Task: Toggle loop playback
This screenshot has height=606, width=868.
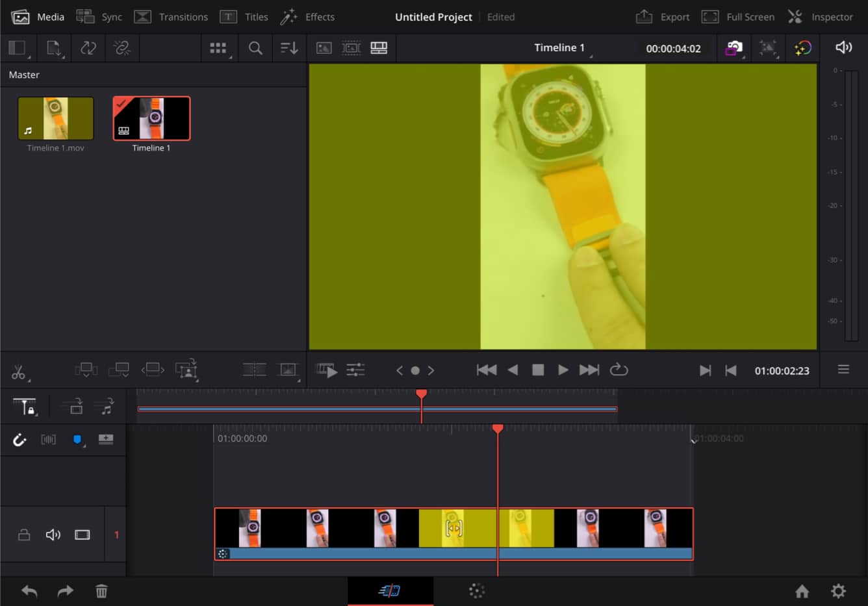Action: [x=619, y=370]
